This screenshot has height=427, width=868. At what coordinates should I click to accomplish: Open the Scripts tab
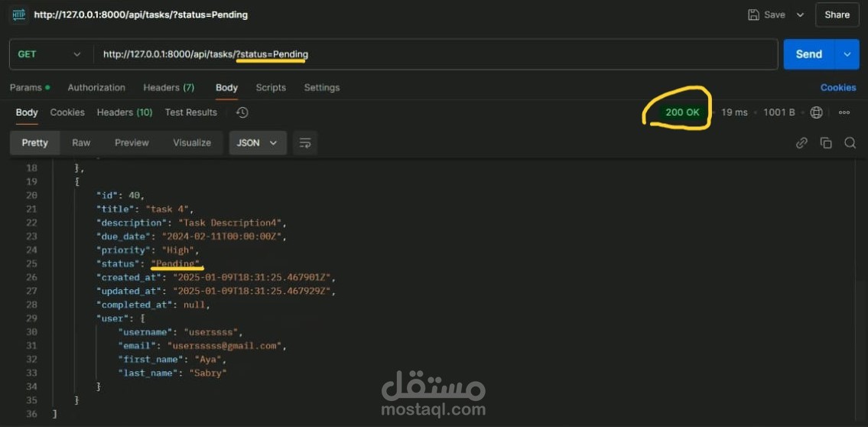coord(271,87)
